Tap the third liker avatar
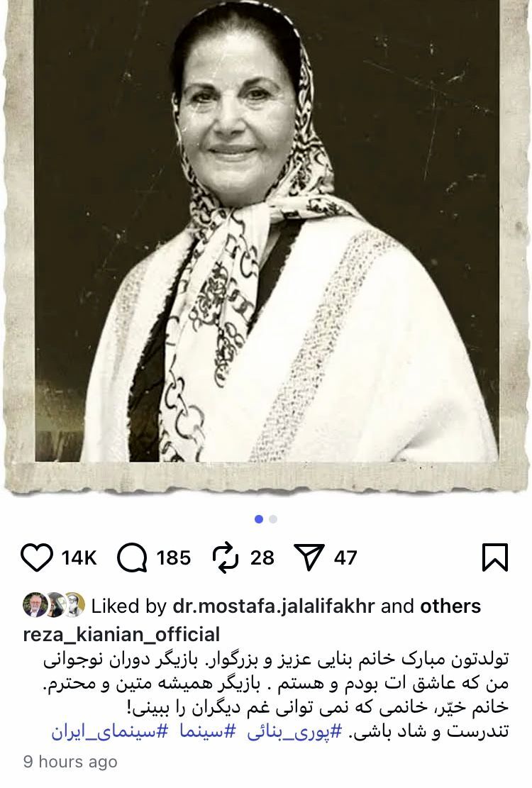 point(74,605)
